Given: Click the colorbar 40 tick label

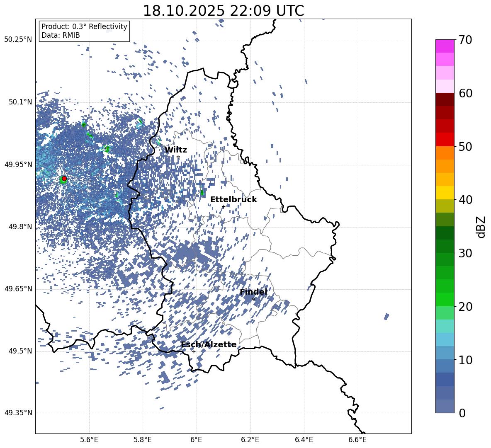Looking at the screenshot, I should 465,200.
